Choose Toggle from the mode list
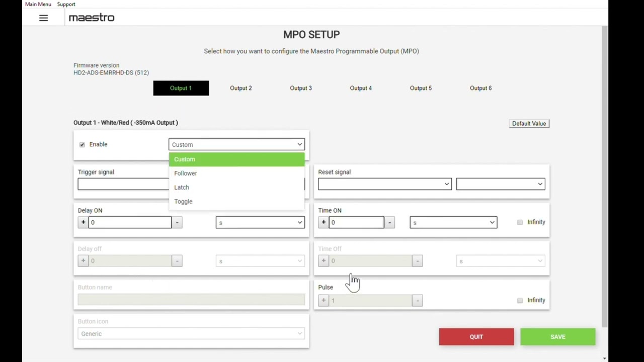The height and width of the screenshot is (362, 644). 236,201
